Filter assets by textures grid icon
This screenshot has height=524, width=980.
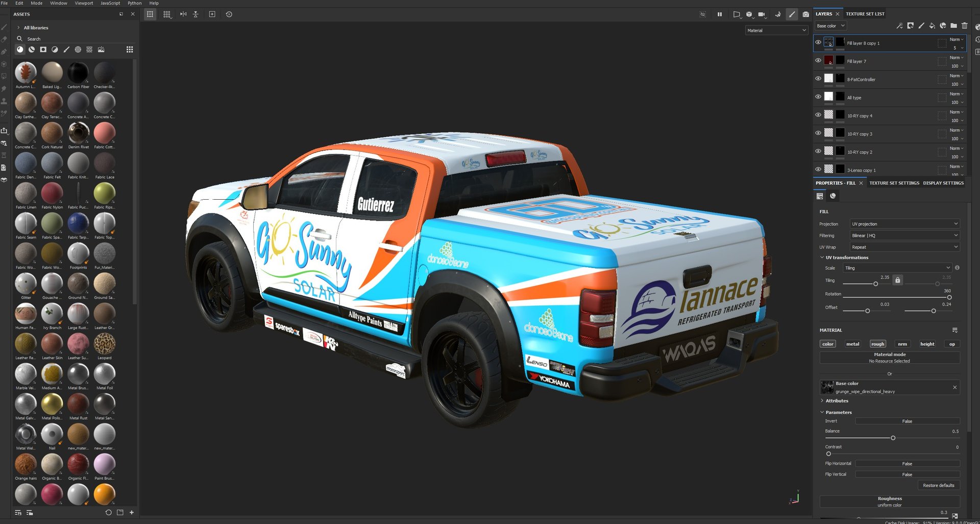click(89, 50)
